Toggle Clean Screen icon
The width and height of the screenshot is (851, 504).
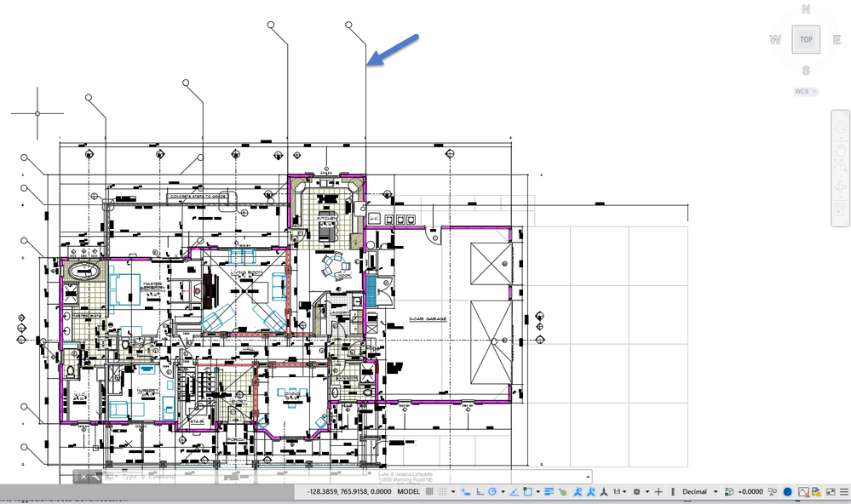point(831,491)
